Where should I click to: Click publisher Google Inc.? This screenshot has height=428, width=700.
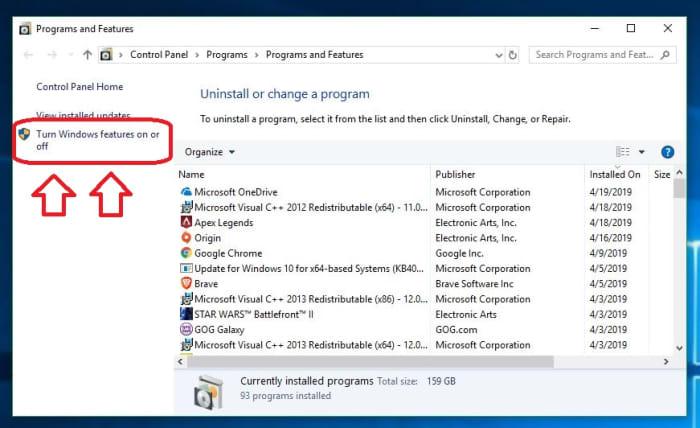(x=459, y=253)
